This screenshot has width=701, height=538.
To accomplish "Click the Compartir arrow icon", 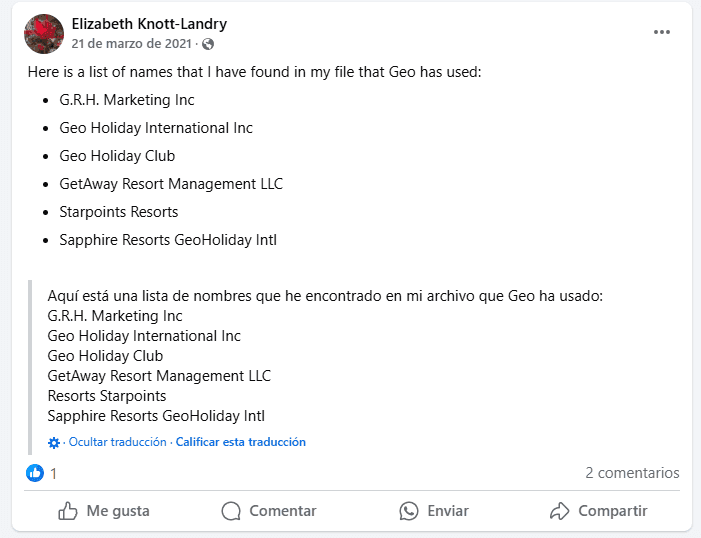I will (559, 511).
